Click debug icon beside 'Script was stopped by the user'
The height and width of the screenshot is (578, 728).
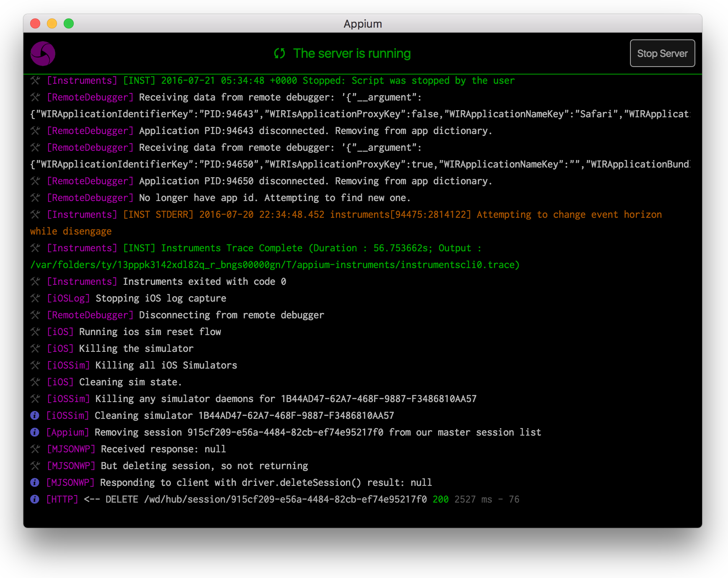point(35,80)
